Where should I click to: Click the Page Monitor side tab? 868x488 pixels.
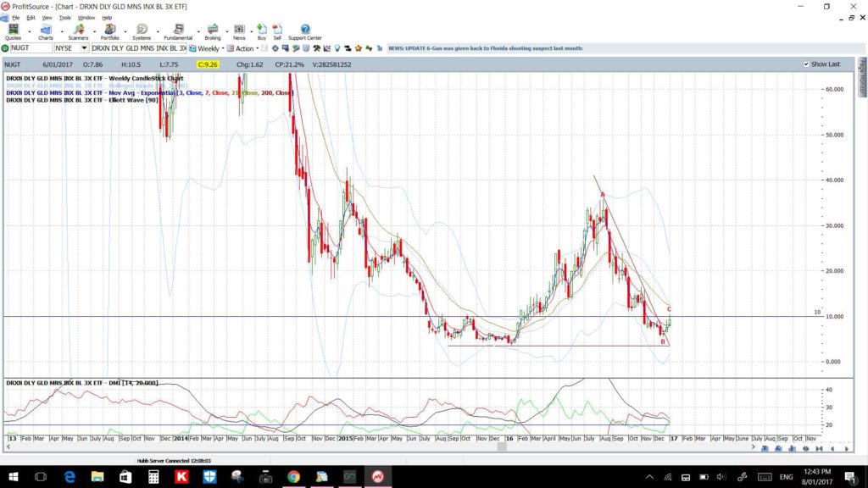pos(862,76)
